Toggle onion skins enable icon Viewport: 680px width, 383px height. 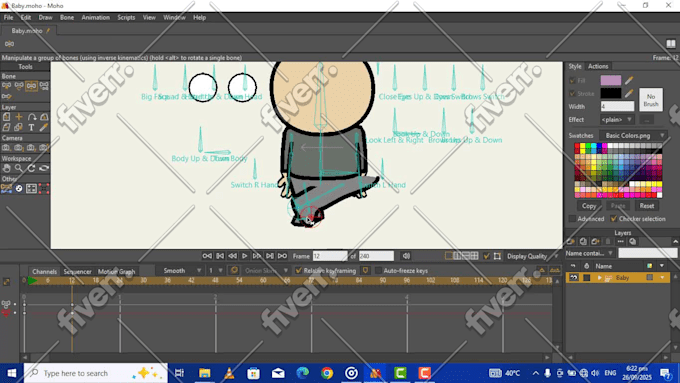[234, 270]
